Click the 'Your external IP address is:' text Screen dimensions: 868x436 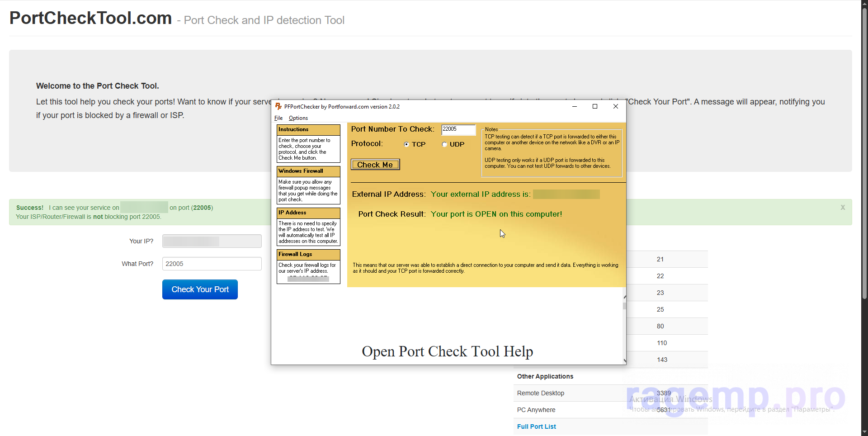pyautogui.click(x=480, y=194)
